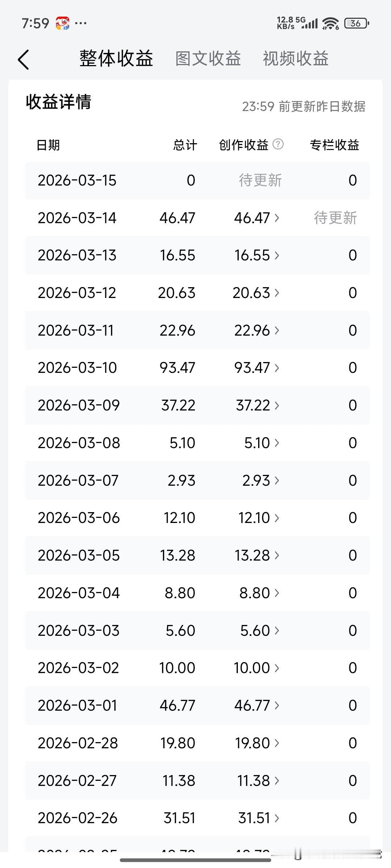
Task: Tap the app notification icon beside clock
Action: point(62,23)
